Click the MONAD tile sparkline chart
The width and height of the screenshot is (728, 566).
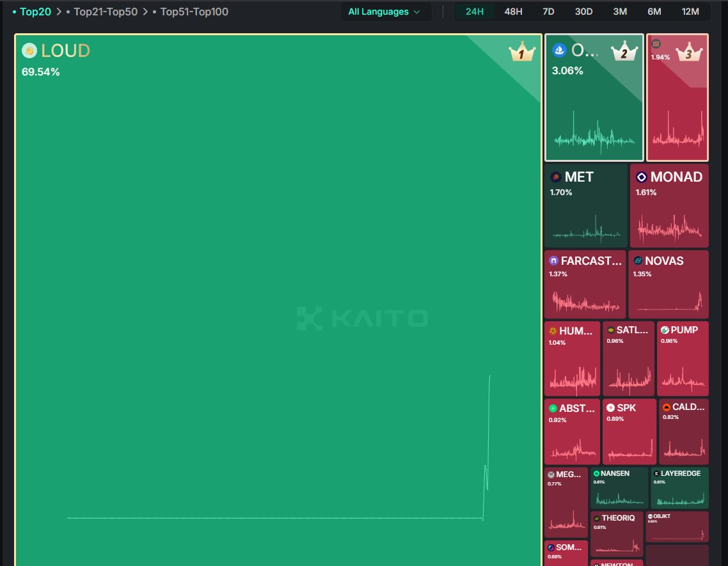669,228
